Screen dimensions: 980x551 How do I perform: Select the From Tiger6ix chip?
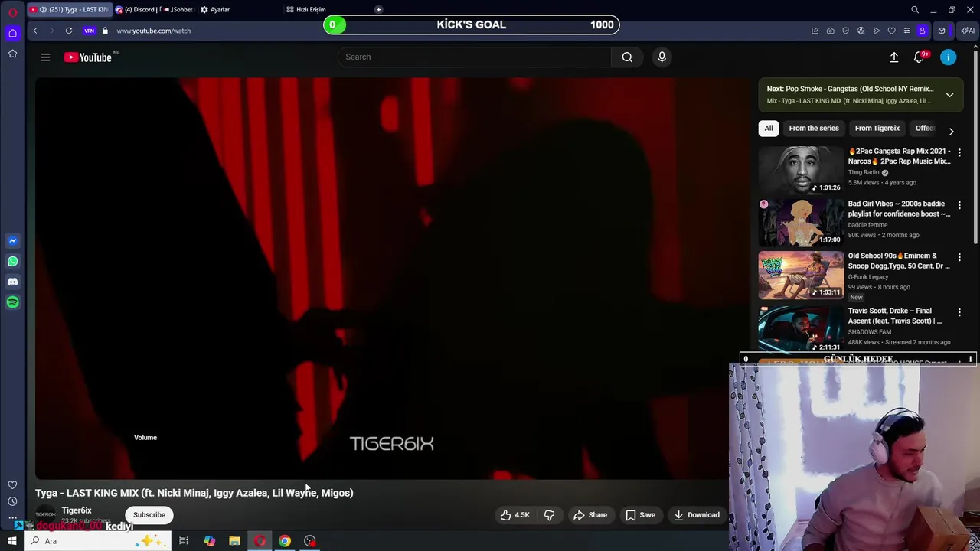click(877, 128)
